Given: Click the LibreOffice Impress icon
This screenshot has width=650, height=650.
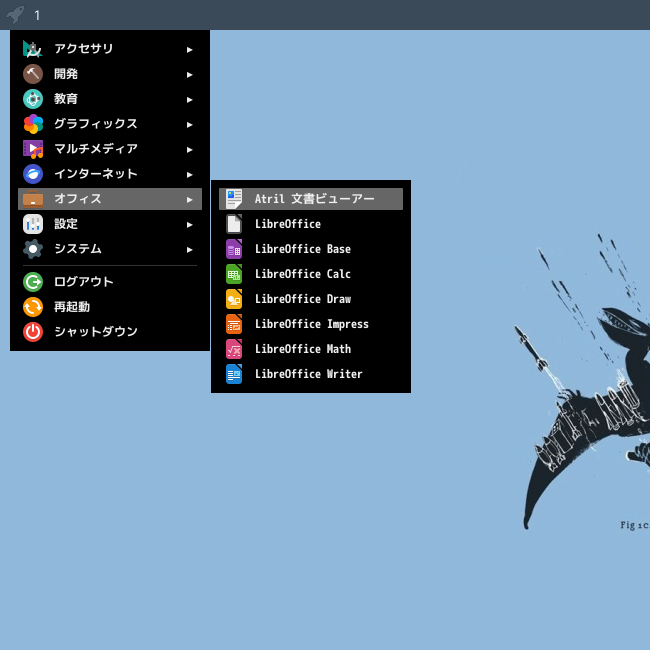Looking at the screenshot, I should pos(234,324).
